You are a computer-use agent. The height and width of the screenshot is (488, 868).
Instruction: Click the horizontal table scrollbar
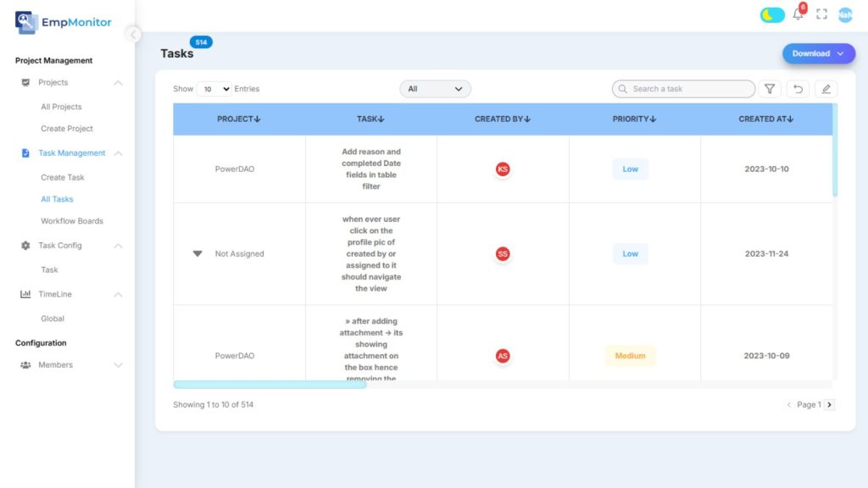pos(270,385)
